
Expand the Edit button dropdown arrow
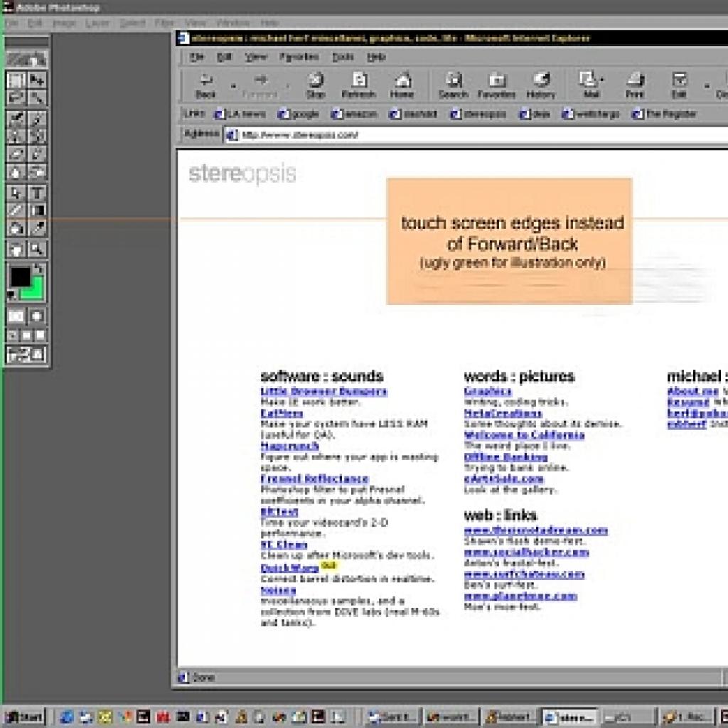click(x=707, y=86)
